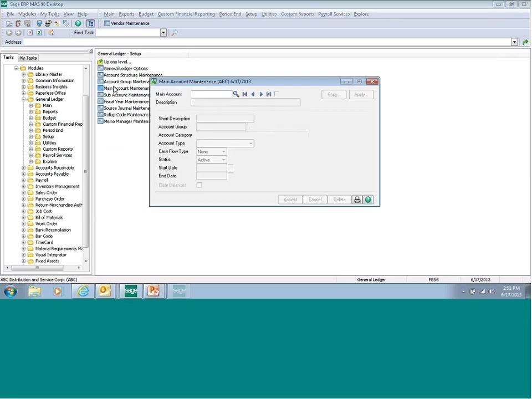Open the Status dropdown

[223, 160]
